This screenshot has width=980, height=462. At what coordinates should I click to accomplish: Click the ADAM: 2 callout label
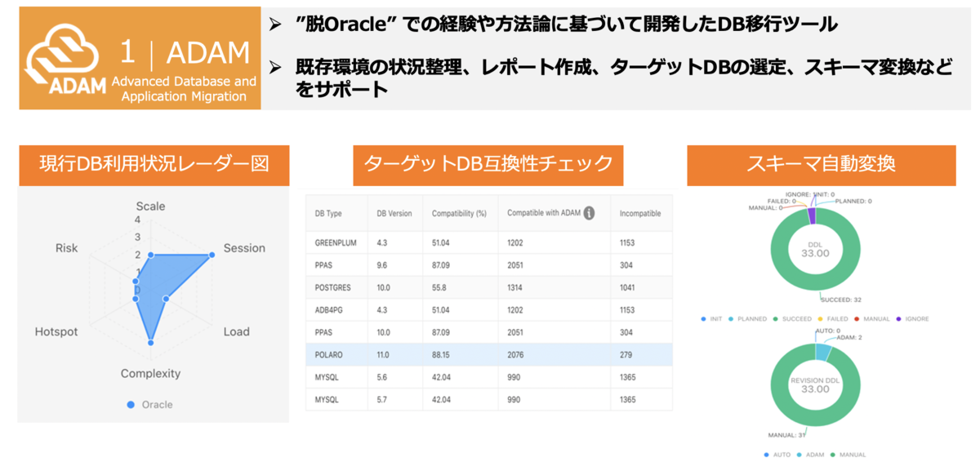tap(848, 339)
